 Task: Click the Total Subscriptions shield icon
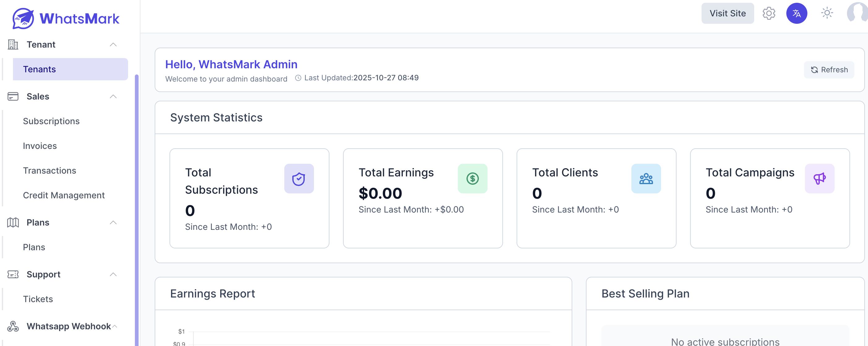(299, 179)
